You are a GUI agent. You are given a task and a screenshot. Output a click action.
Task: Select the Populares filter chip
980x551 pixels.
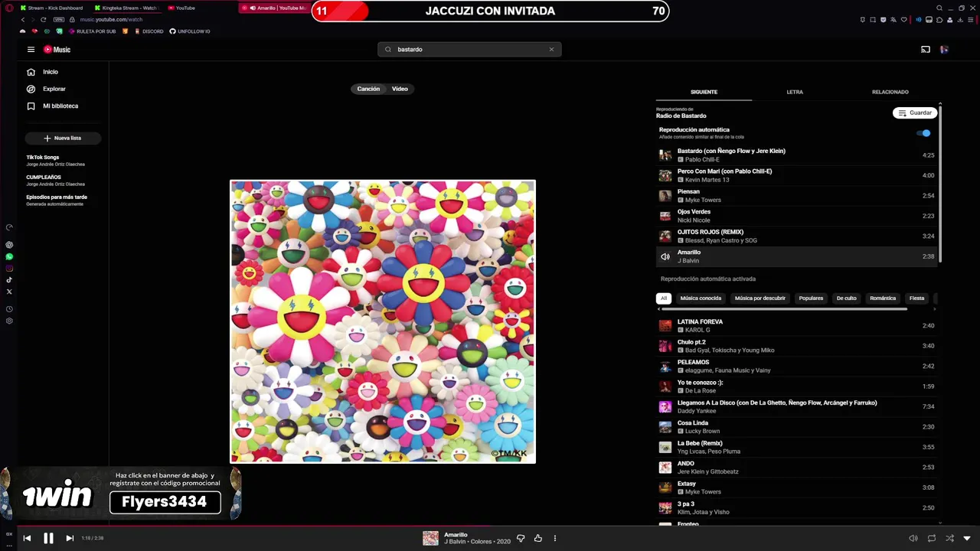tap(811, 298)
